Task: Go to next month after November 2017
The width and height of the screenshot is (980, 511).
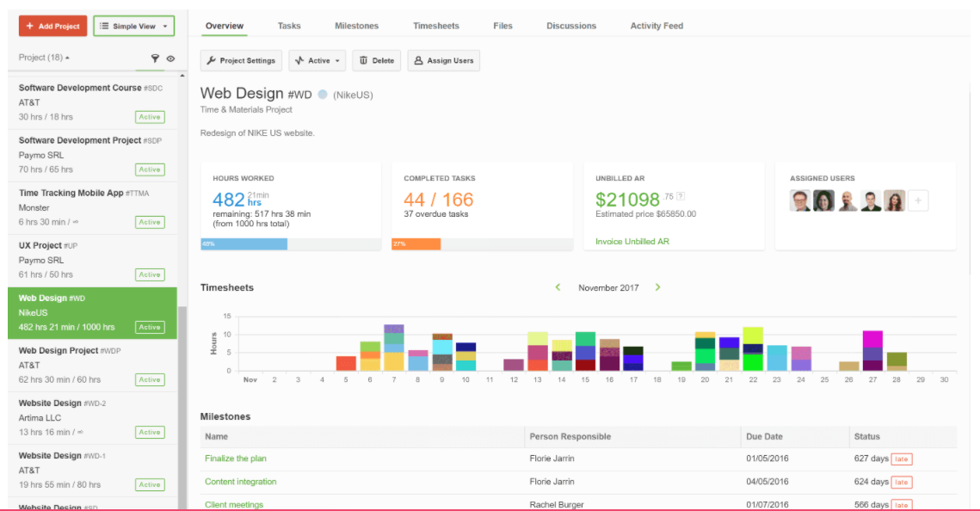Action: [658, 287]
